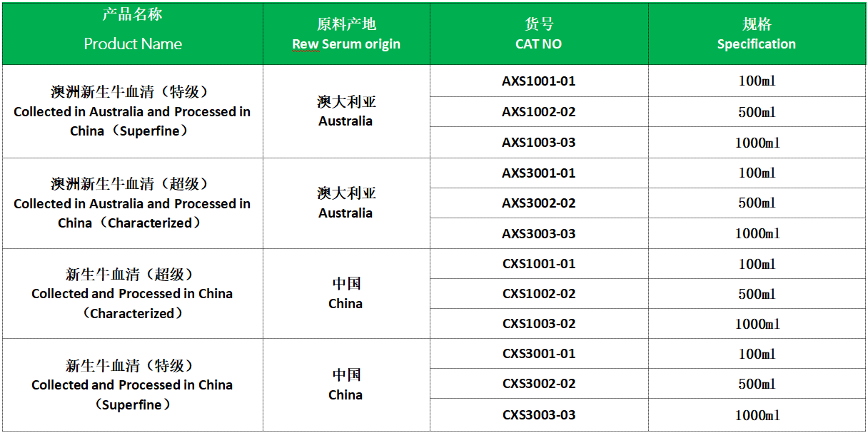Viewport: 868px width, 433px height.
Task: Select the AXS3001-01 cell
Action: 539,173
